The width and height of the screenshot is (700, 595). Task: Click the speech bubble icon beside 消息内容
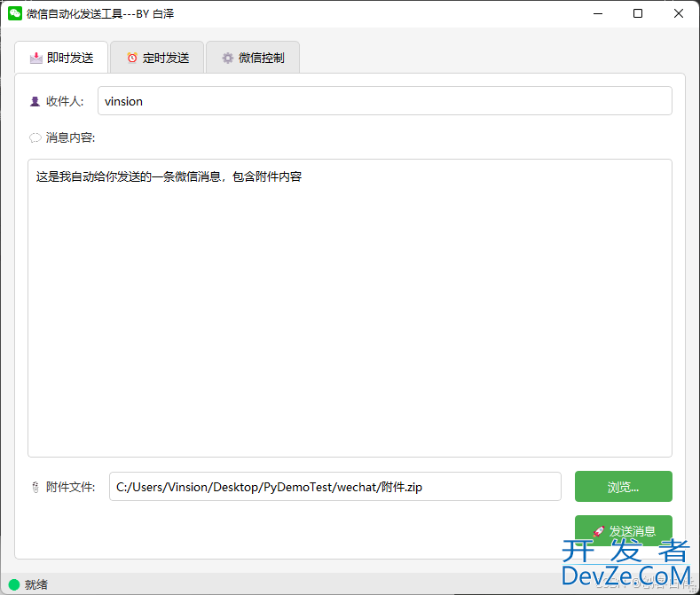35,137
